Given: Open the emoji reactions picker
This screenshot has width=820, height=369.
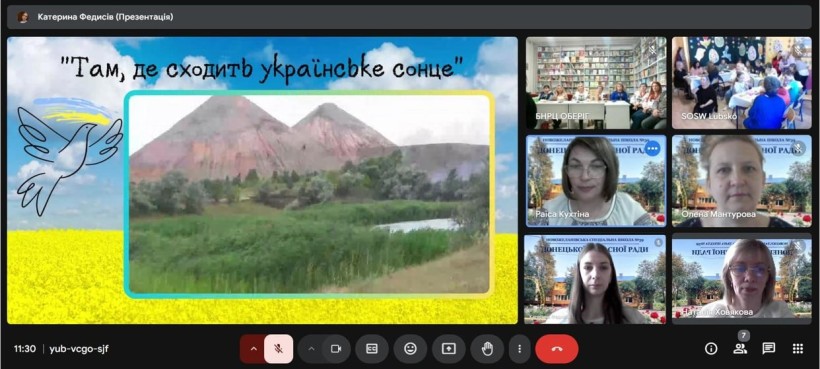Looking at the screenshot, I should (x=411, y=349).
